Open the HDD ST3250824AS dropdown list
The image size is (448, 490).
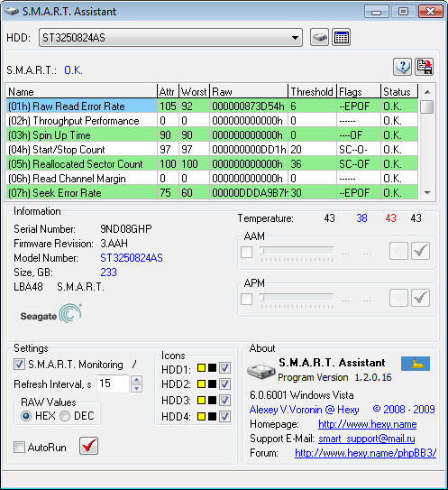tap(170, 38)
